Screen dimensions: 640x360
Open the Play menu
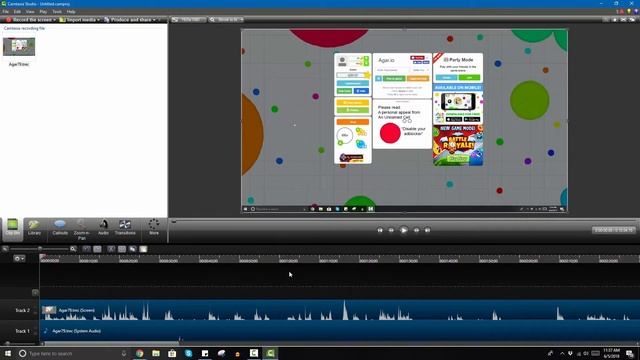pos(43,12)
